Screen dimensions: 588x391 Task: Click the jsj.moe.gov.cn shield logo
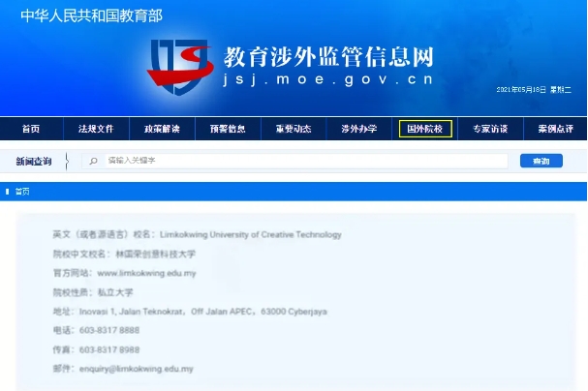180,67
